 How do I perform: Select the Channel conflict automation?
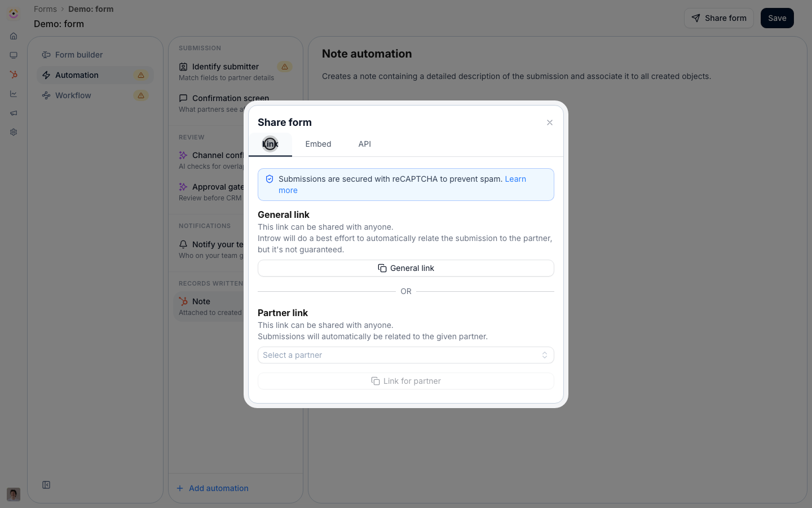(x=211, y=160)
